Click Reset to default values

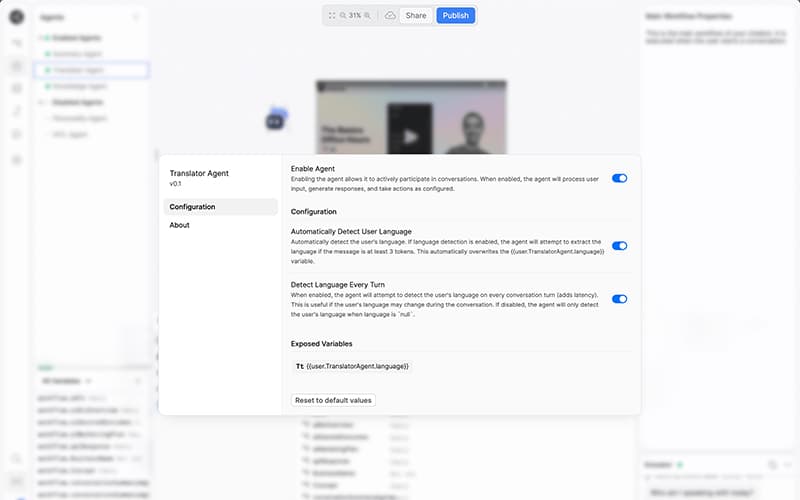click(x=333, y=400)
